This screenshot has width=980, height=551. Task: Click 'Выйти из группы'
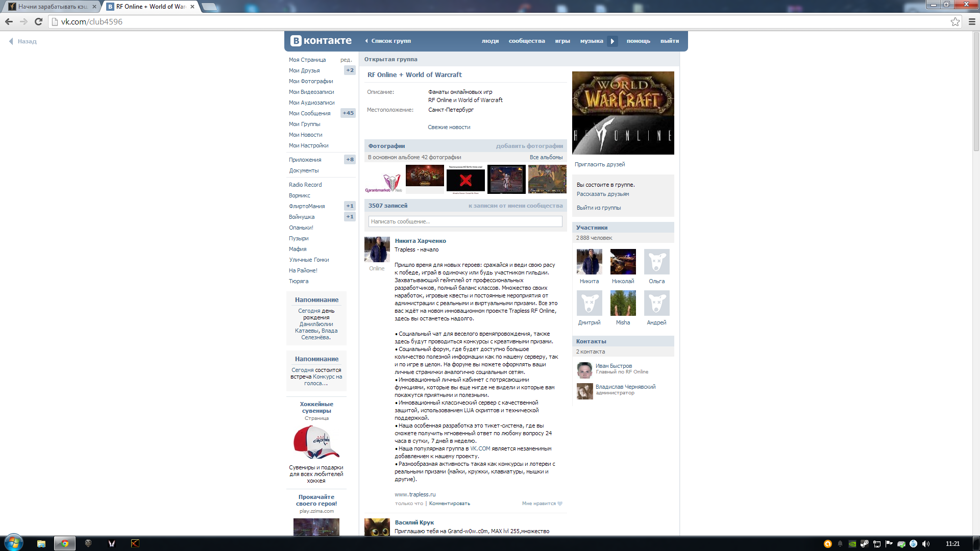point(599,208)
